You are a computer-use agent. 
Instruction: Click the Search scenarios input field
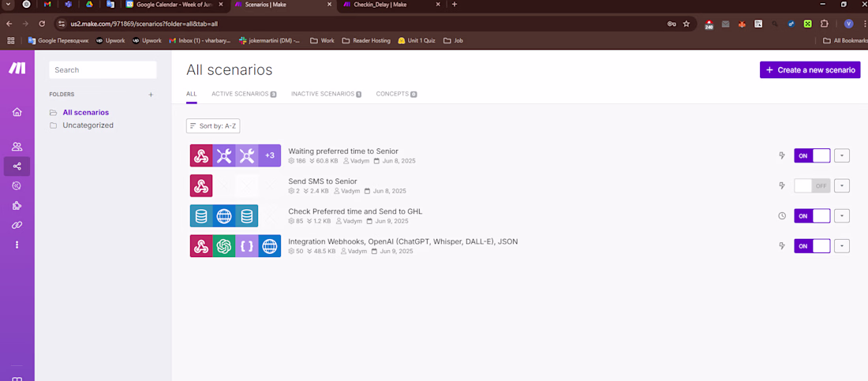[103, 69]
